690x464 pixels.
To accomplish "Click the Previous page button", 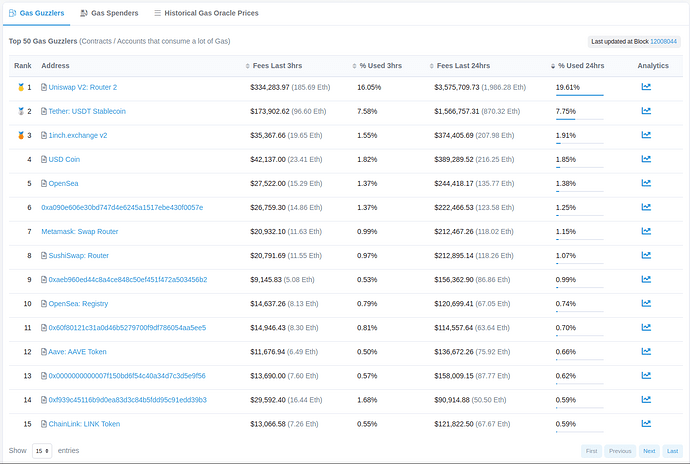I will [x=620, y=451].
